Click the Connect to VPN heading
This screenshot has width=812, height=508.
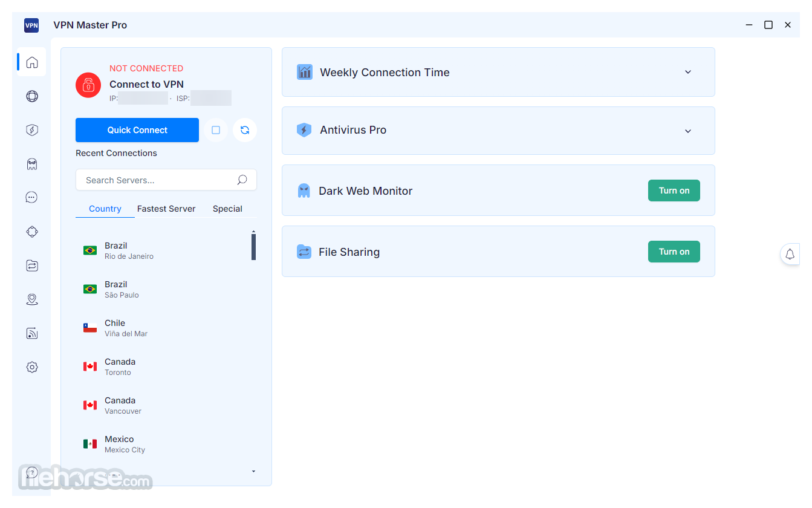tap(146, 84)
